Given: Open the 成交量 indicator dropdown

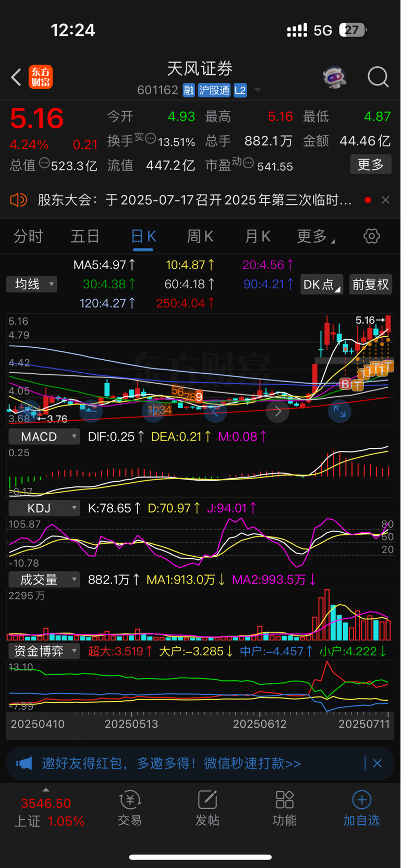Looking at the screenshot, I should [x=44, y=580].
